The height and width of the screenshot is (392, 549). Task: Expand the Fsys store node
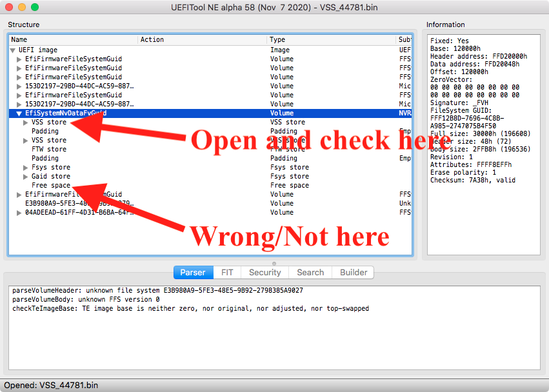tap(26, 168)
